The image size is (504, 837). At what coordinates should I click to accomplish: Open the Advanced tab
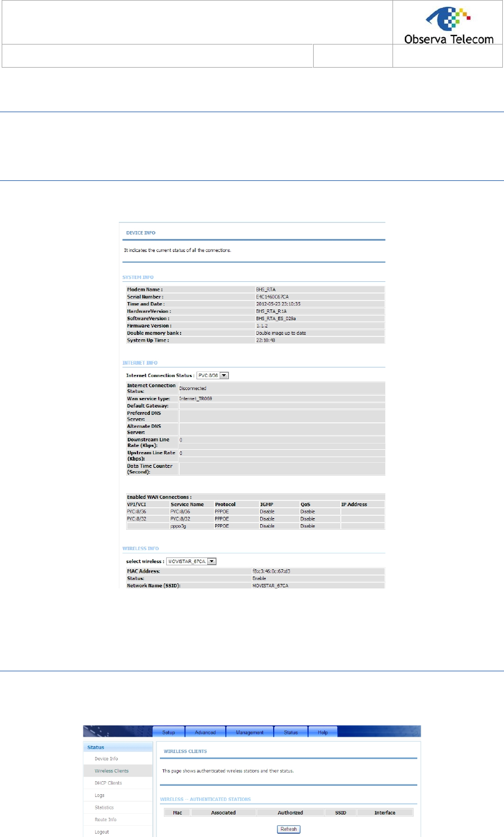pyautogui.click(x=206, y=732)
